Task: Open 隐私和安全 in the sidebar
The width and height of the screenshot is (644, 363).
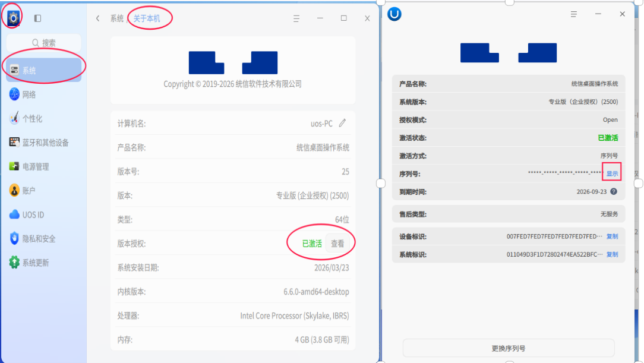Action: tap(43, 239)
